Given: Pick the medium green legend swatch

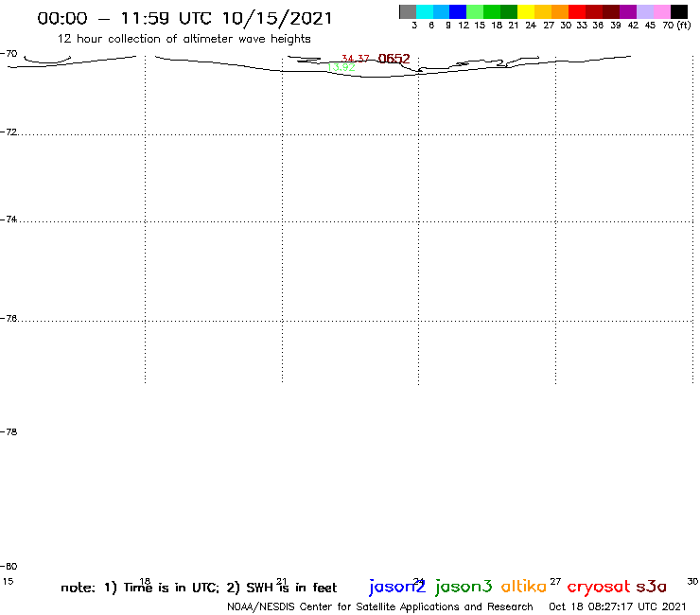Looking at the screenshot, I should pyautogui.click(x=492, y=11).
